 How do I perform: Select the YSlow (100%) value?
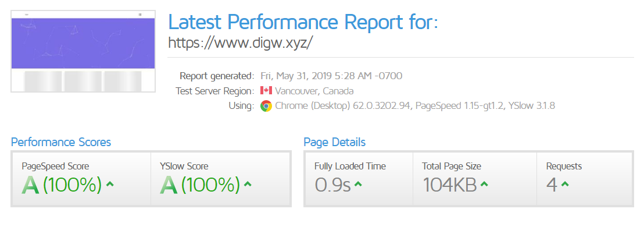pyautogui.click(x=210, y=185)
